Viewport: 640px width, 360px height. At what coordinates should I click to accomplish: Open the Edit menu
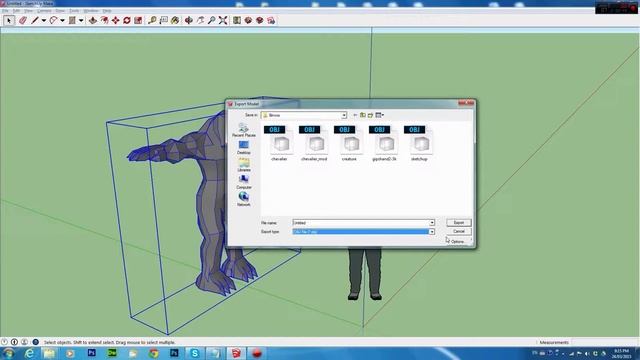tap(16, 11)
